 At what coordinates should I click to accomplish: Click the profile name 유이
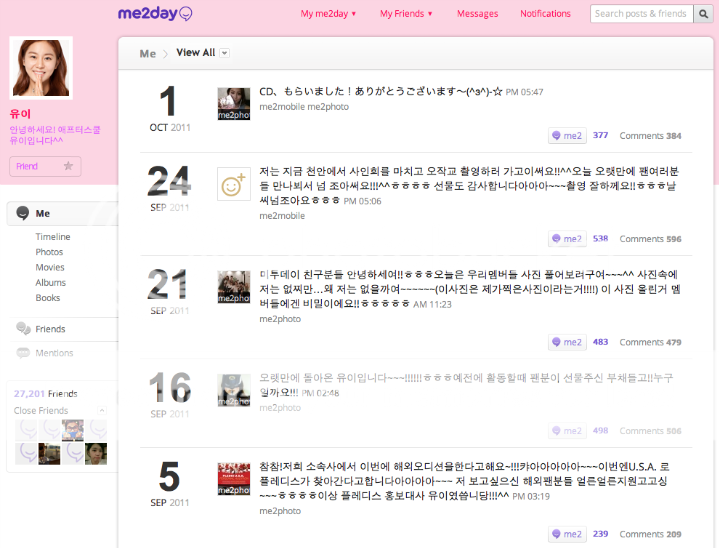click(20, 114)
